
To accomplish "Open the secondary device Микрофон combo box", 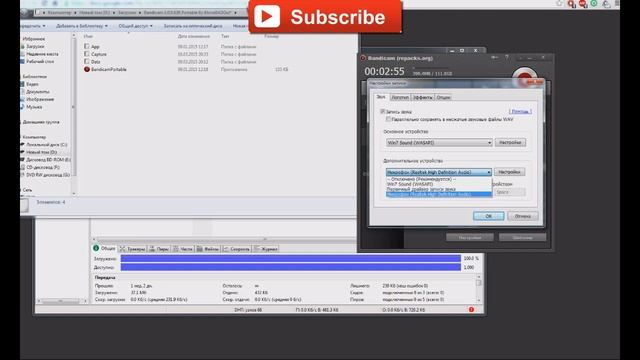I will click(x=439, y=172).
